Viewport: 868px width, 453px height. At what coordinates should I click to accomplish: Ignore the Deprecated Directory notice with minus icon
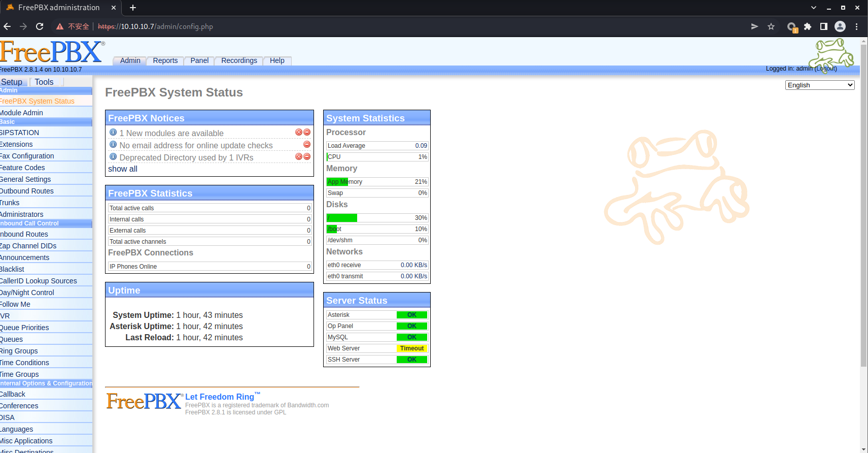[307, 156]
